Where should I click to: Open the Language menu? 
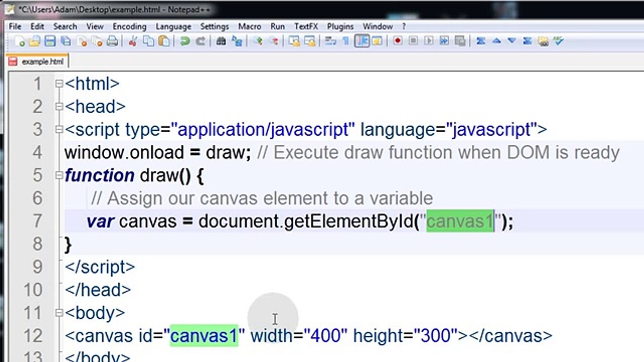tap(173, 26)
